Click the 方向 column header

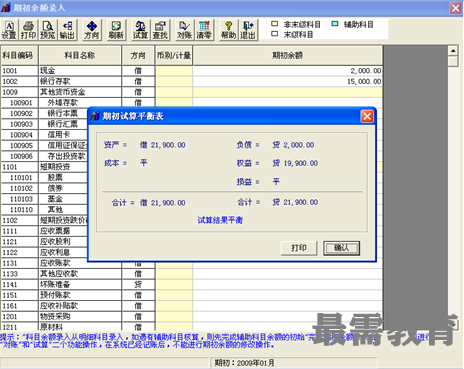pos(138,55)
